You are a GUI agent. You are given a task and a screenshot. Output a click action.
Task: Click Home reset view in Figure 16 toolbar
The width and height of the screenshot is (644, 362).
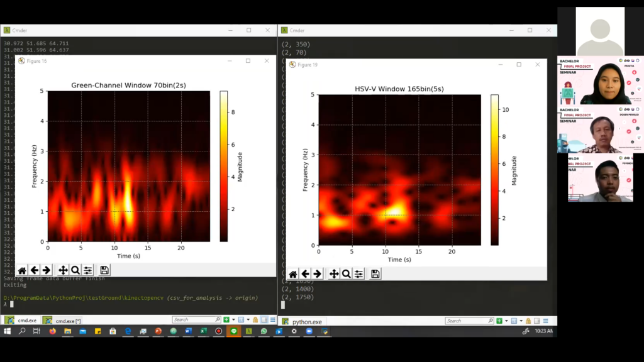click(22, 270)
